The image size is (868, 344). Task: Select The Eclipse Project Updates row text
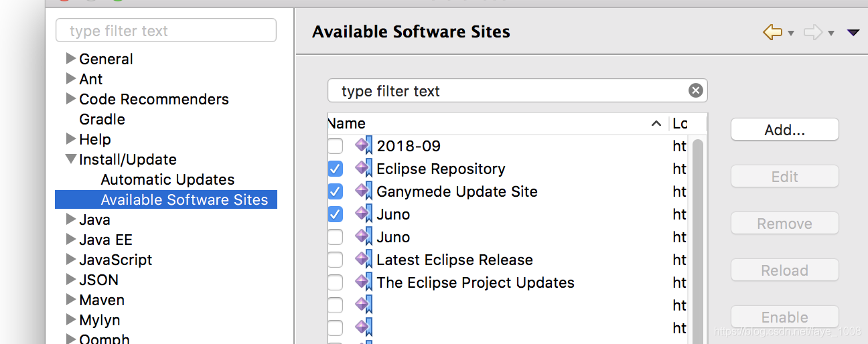pos(476,282)
